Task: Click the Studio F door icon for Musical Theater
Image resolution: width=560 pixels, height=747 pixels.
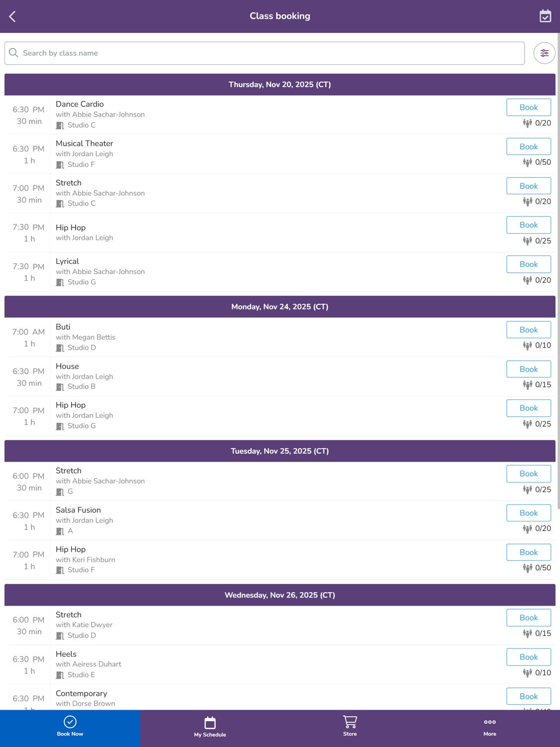Action: [60, 165]
